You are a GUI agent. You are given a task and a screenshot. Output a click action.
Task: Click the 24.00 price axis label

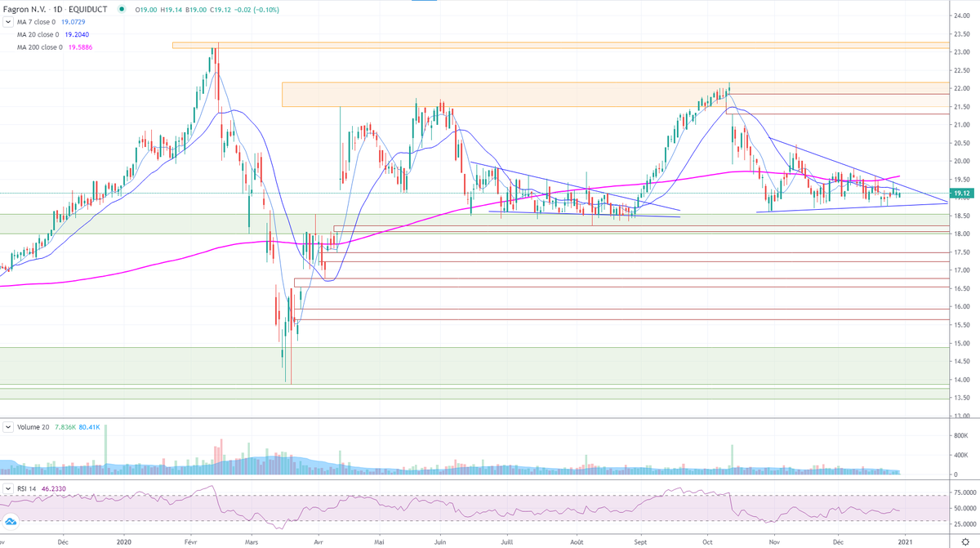[962, 16]
